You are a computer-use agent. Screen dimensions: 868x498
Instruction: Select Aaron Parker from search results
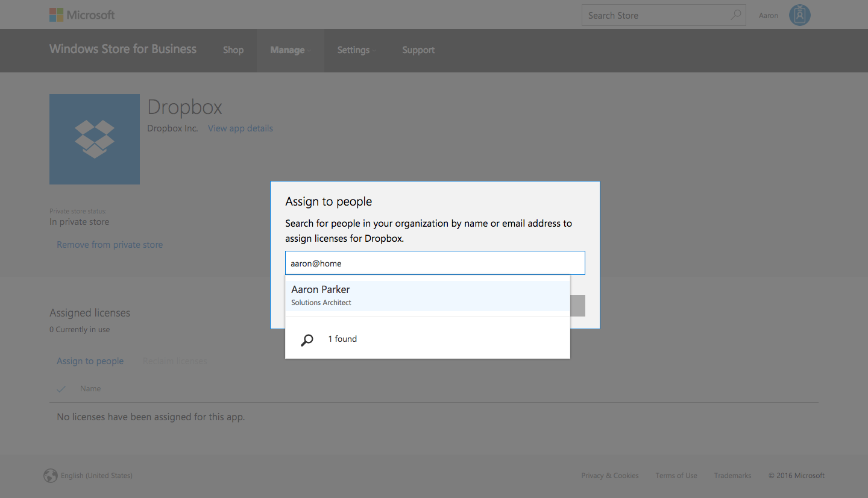click(x=427, y=295)
